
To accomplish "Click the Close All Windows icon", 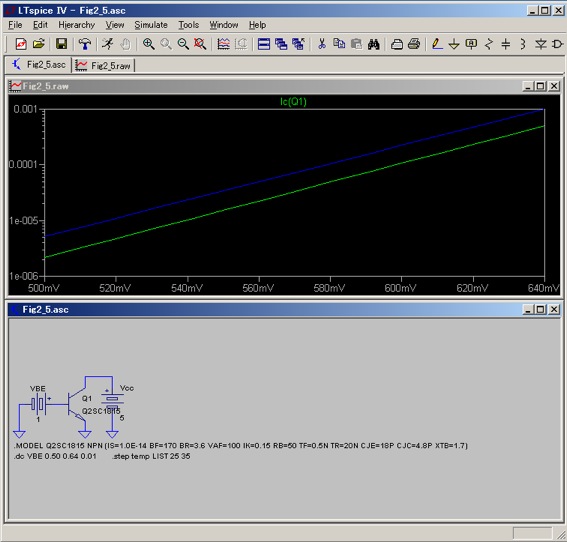I will [298, 44].
